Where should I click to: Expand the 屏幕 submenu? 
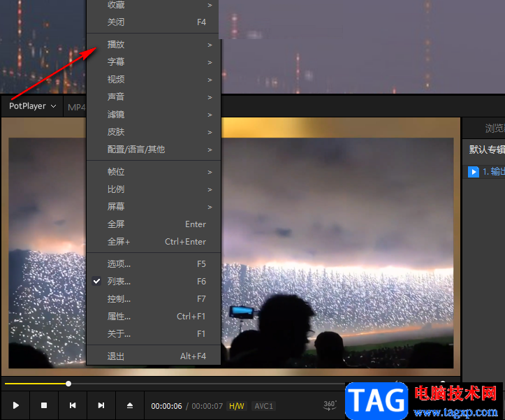[154, 207]
